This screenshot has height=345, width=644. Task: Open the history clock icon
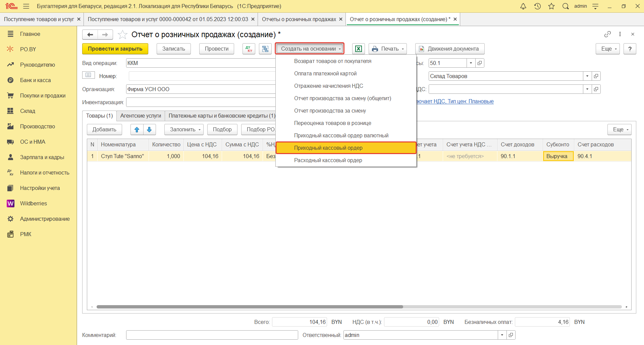537,6
